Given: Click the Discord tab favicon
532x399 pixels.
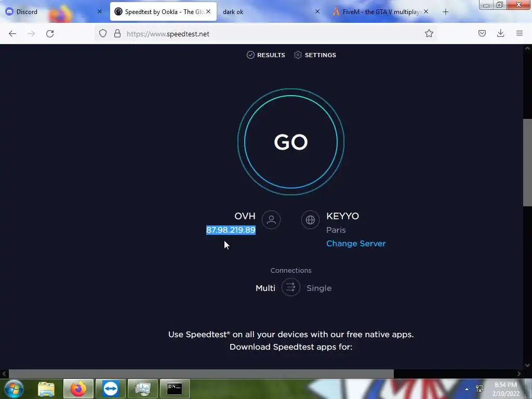Looking at the screenshot, I should (9, 11).
